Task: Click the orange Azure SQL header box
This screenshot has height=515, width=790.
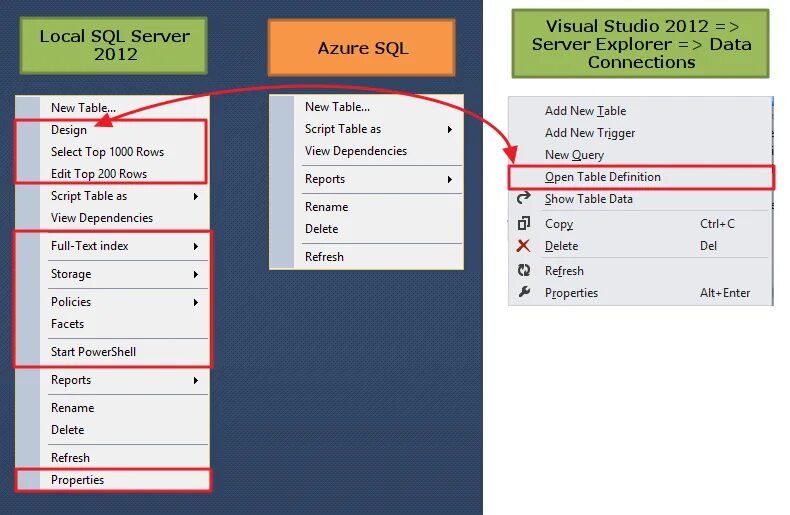Action: tap(362, 48)
